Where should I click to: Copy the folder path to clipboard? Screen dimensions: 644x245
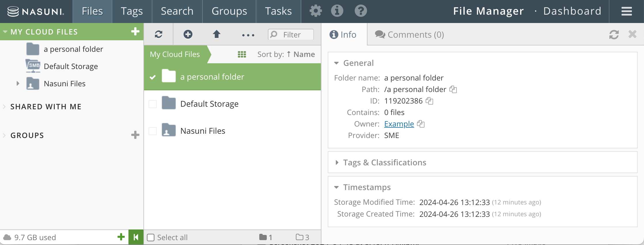tap(453, 89)
